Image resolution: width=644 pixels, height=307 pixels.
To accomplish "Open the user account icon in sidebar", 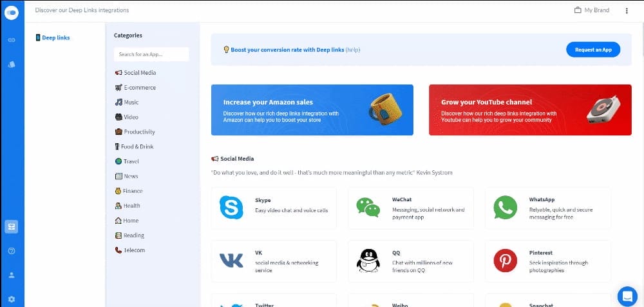I will coord(11,275).
